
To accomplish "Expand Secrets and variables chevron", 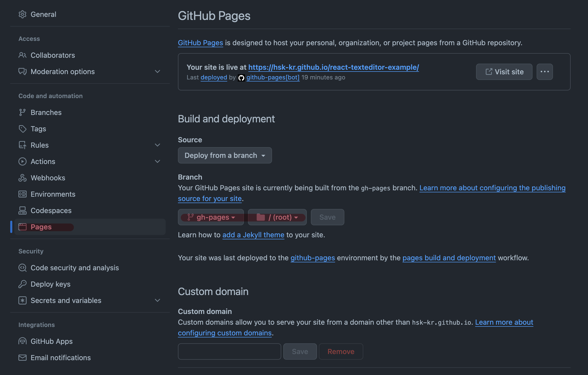I will [x=157, y=300].
